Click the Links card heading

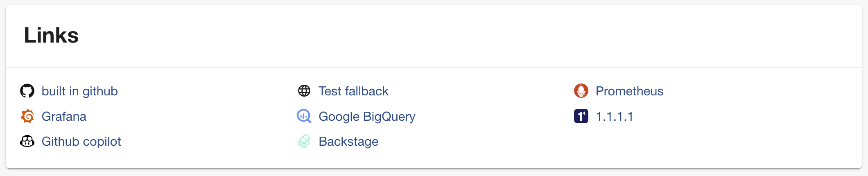pyautogui.click(x=51, y=35)
